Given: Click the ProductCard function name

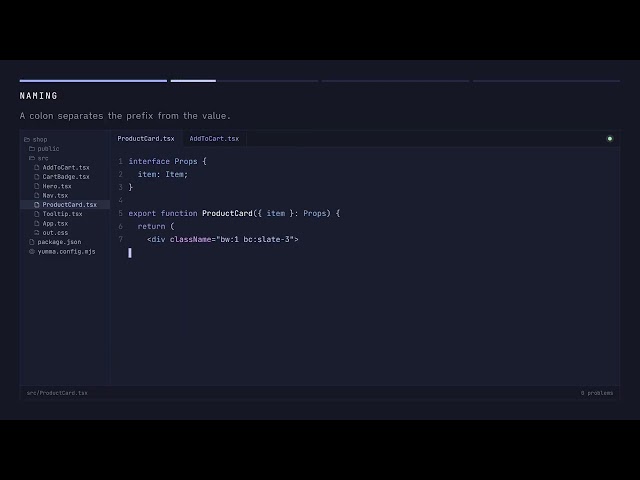Looking at the screenshot, I should [227, 213].
